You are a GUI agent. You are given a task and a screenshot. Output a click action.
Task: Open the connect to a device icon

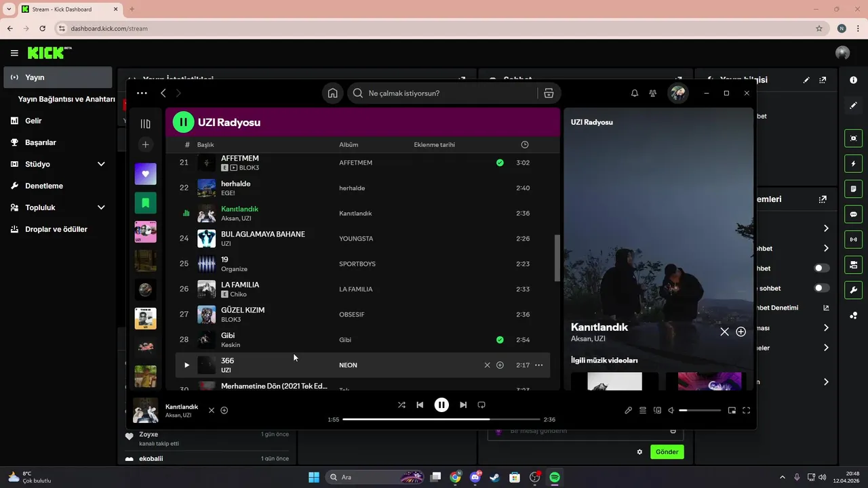coord(657,410)
